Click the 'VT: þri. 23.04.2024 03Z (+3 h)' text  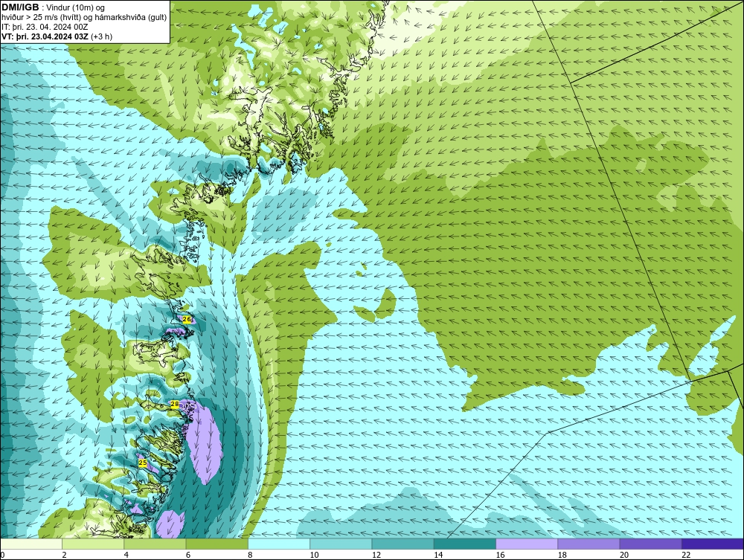[57, 36]
